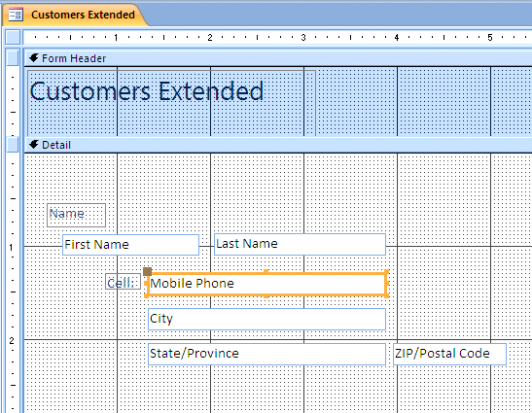532x413 pixels.
Task: Click the Detail section selector square
Action: coord(13,145)
